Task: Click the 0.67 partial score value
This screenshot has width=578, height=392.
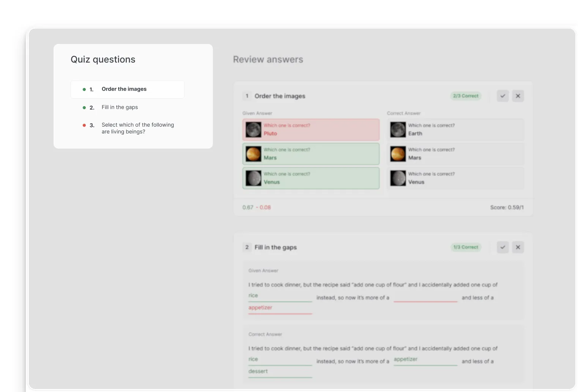Action: 248,207
